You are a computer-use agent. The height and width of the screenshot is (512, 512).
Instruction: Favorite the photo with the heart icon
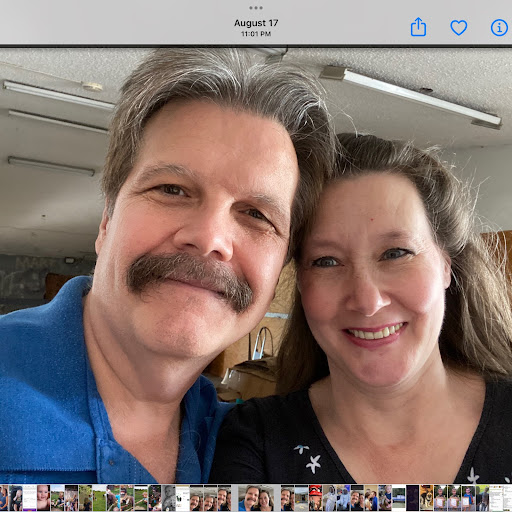click(x=459, y=28)
